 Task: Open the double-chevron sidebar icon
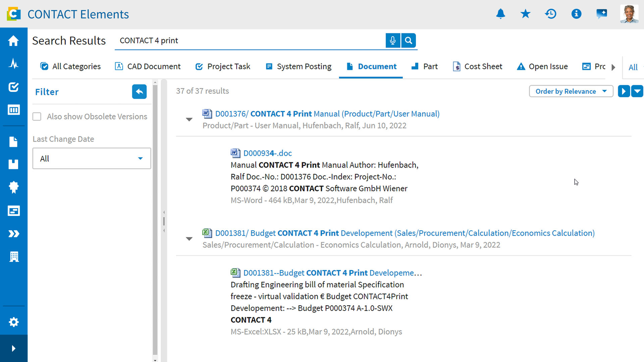(x=13, y=234)
